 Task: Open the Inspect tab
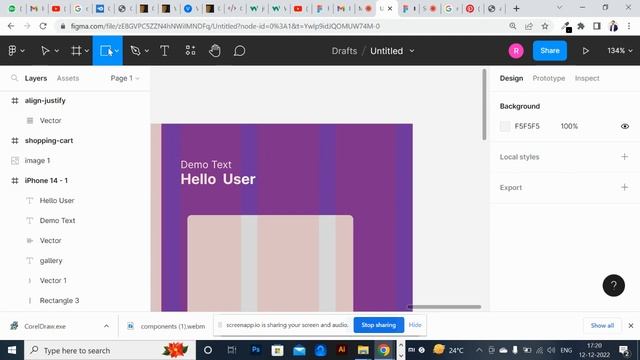pos(587,78)
